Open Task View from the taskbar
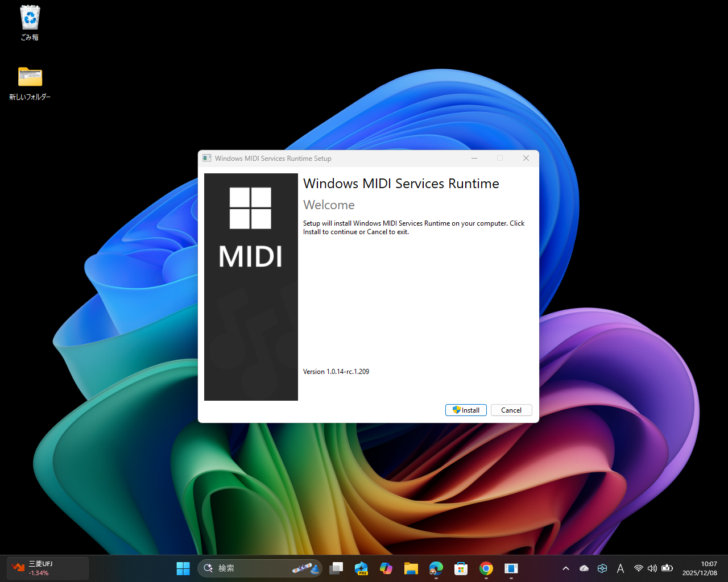 point(336,568)
